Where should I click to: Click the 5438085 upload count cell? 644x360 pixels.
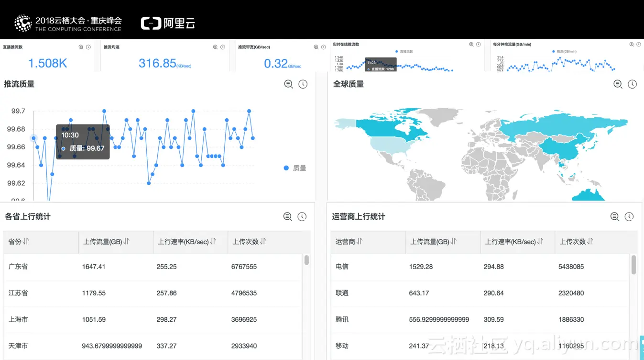coord(571,267)
